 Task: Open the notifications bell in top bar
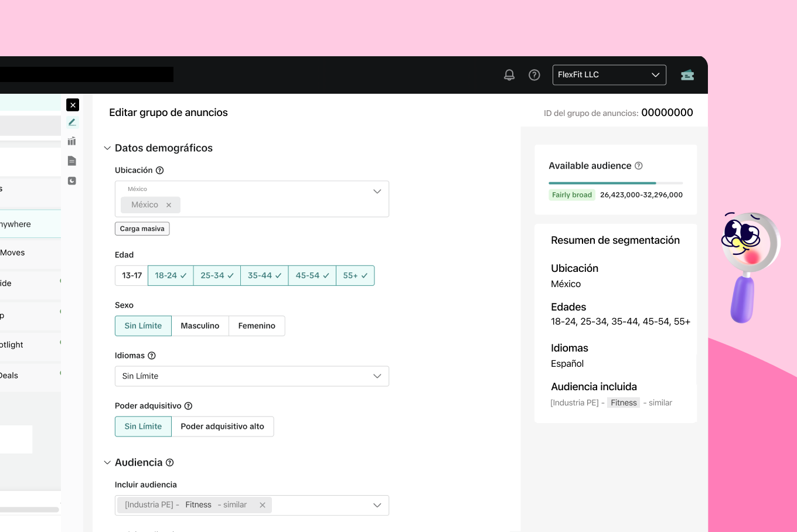tap(509, 75)
